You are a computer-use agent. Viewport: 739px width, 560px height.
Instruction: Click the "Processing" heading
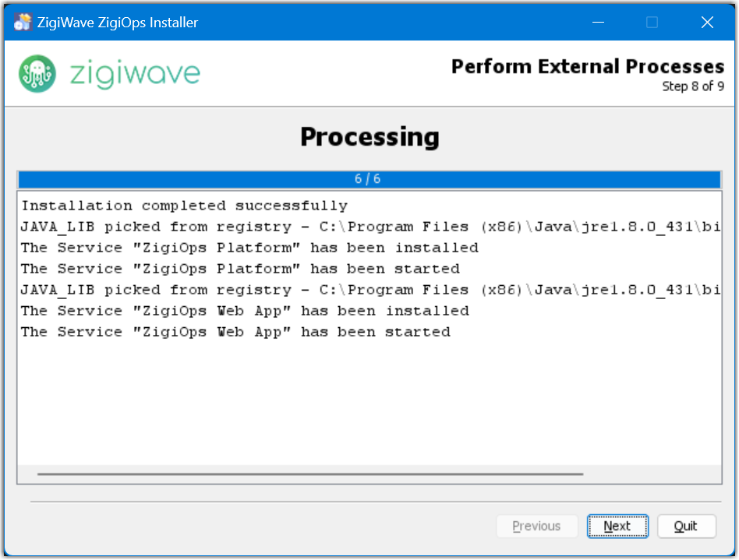click(369, 137)
